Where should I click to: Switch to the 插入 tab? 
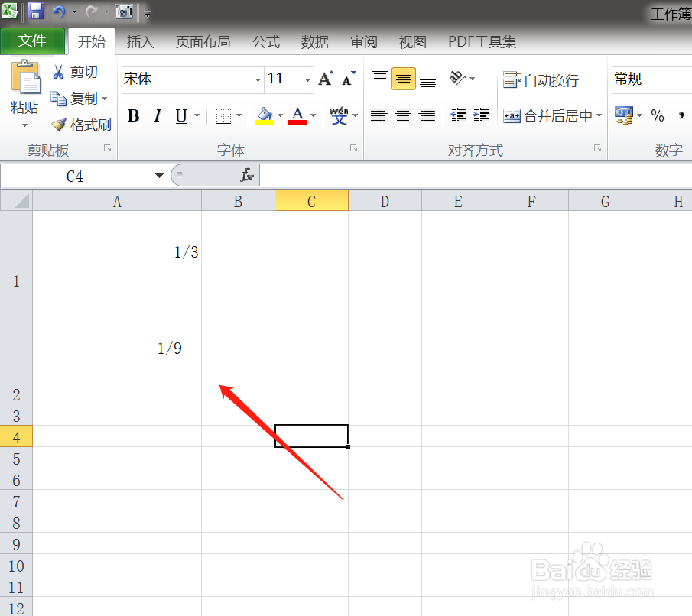pyautogui.click(x=141, y=42)
